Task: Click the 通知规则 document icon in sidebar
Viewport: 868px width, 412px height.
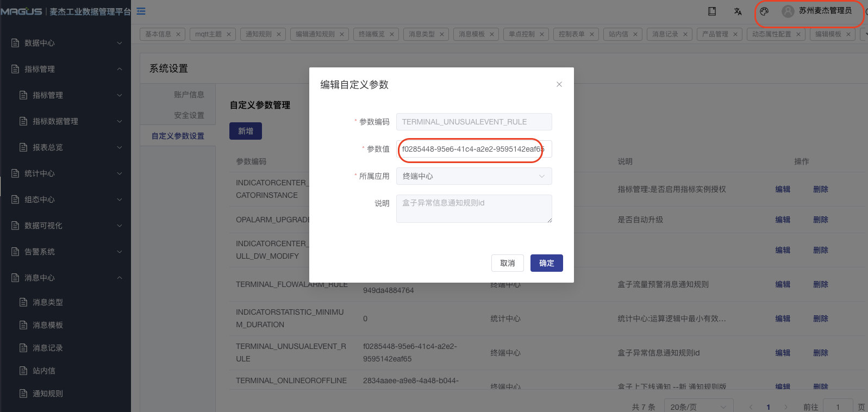Action: tap(23, 394)
